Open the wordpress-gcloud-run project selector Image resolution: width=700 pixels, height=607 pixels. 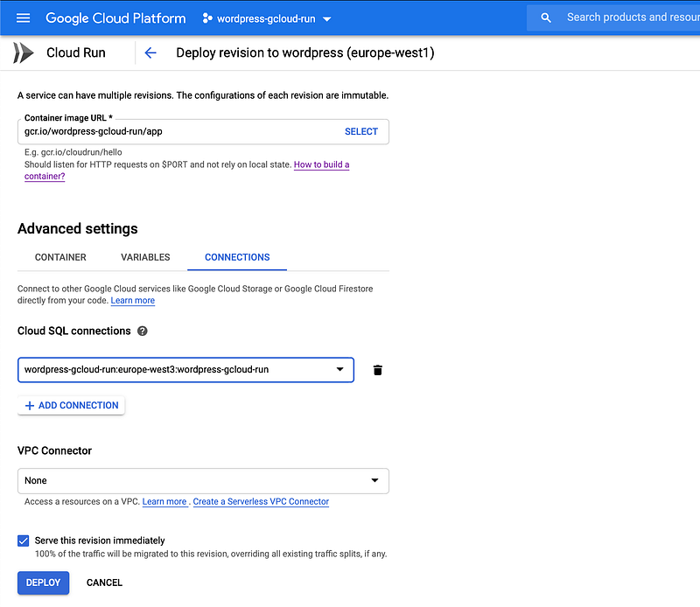click(267, 18)
